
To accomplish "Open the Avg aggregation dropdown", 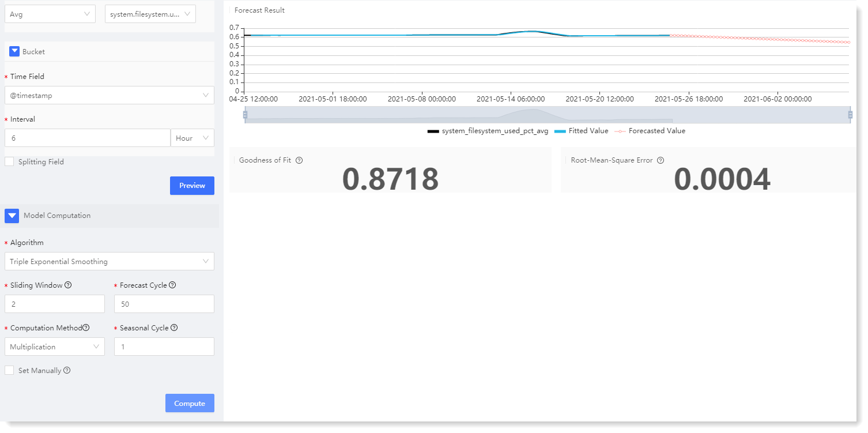I will point(50,14).
